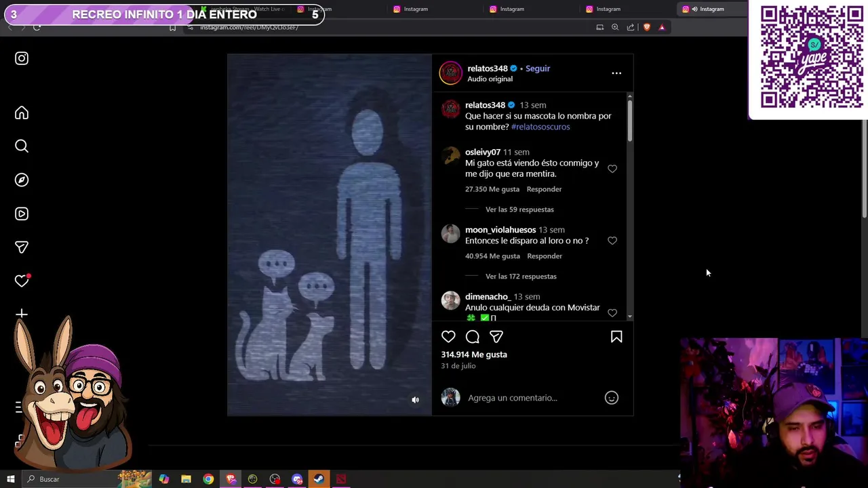This screenshot has width=868, height=488.
Task: Like dimenacho_'s comment
Action: point(612,312)
